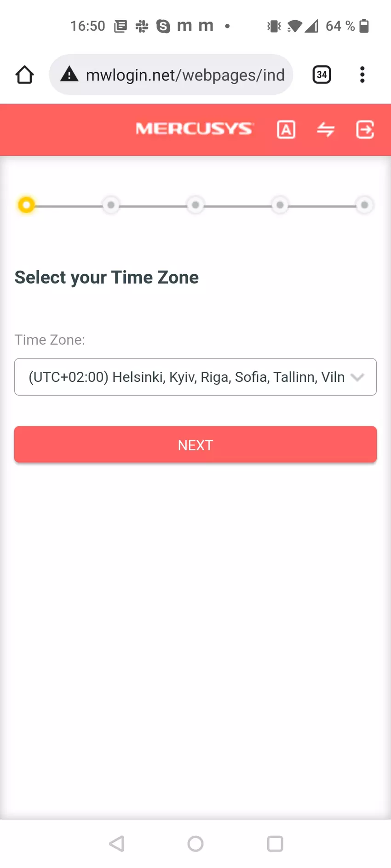Tap the insecure site warning triangle
Image resolution: width=391 pixels, height=868 pixels.
[69, 74]
